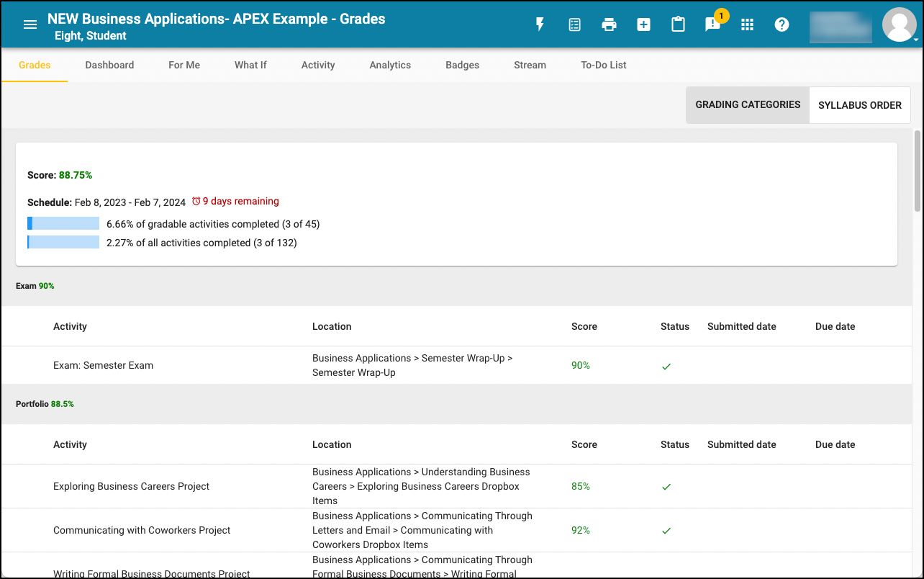
Task: Open Exam: Semester Exam activity
Action: click(x=103, y=365)
